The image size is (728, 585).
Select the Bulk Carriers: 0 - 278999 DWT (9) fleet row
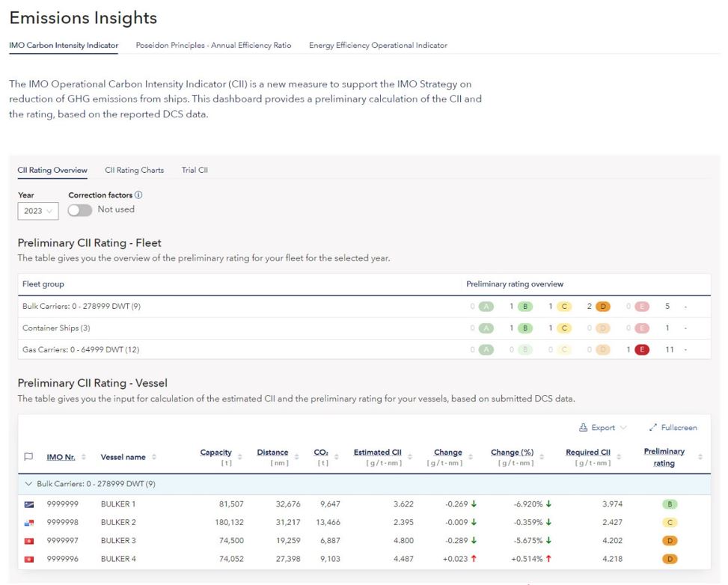click(x=364, y=307)
